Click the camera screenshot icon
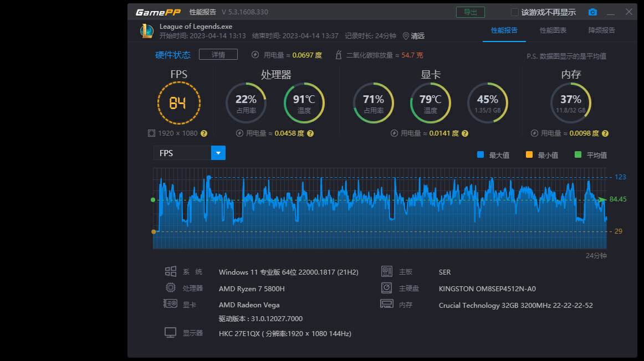This screenshot has height=361, width=644. (x=592, y=12)
